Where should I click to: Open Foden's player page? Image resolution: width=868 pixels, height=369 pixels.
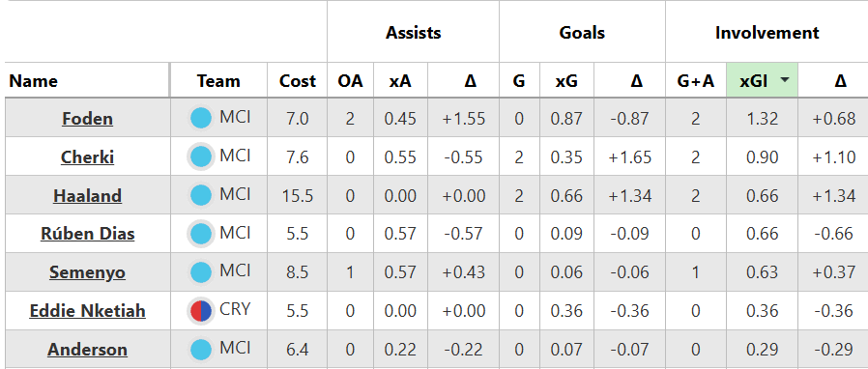(87, 119)
